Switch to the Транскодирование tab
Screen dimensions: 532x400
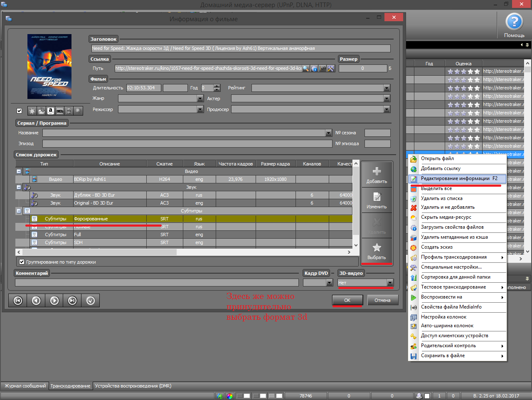click(70, 386)
